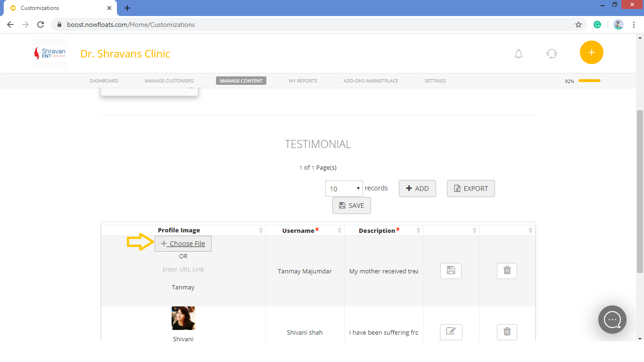Click the page vertical scrollbar
The image size is (644, 362).
click(640, 192)
